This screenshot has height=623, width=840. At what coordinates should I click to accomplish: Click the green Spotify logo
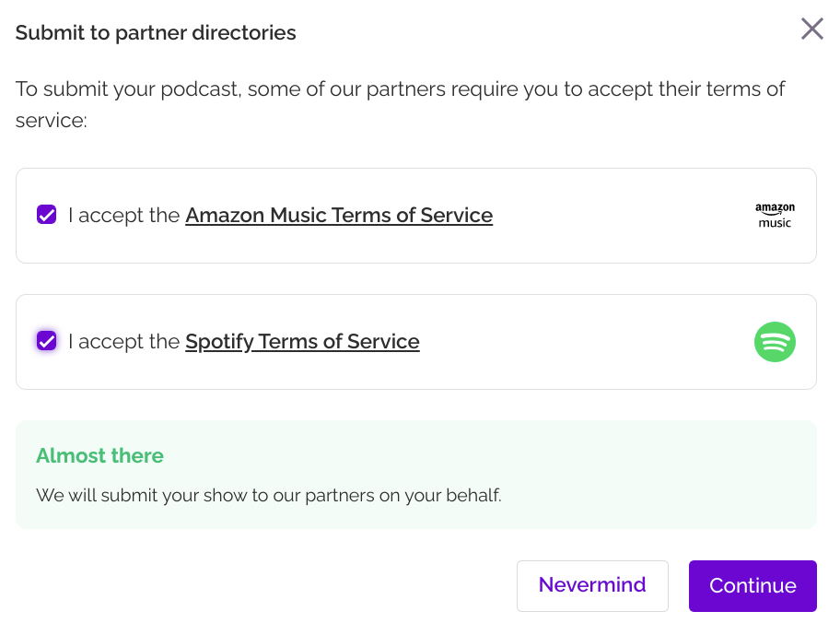point(775,342)
